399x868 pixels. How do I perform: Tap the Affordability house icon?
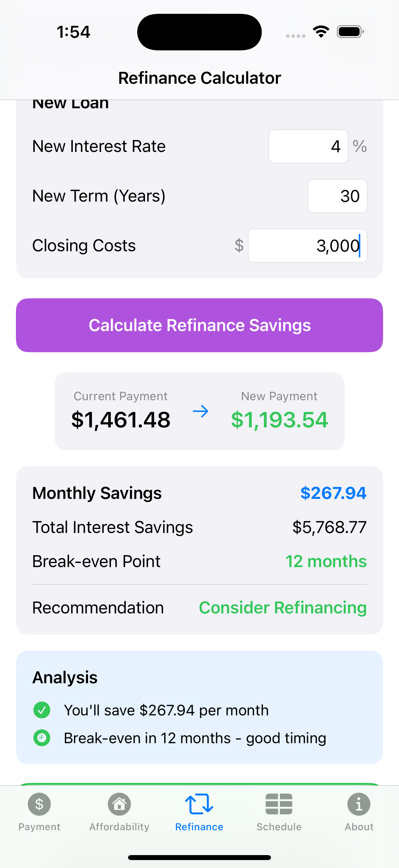click(x=119, y=804)
